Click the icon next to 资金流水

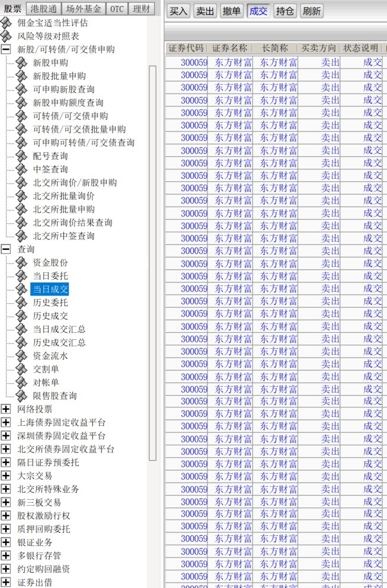point(21,356)
